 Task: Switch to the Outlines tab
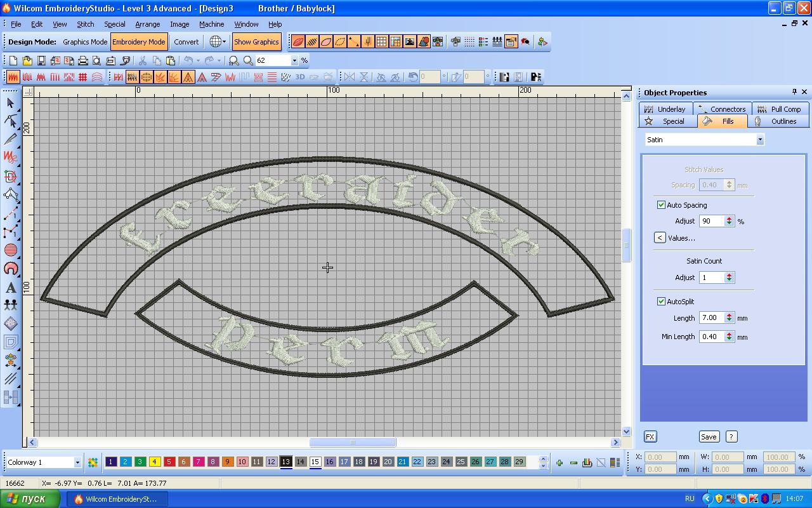pos(777,121)
